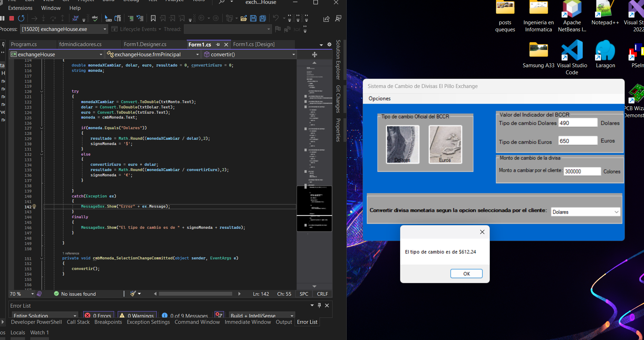644x340 pixels.
Task: Open the Solution Explorer side tab
Action: 338,60
